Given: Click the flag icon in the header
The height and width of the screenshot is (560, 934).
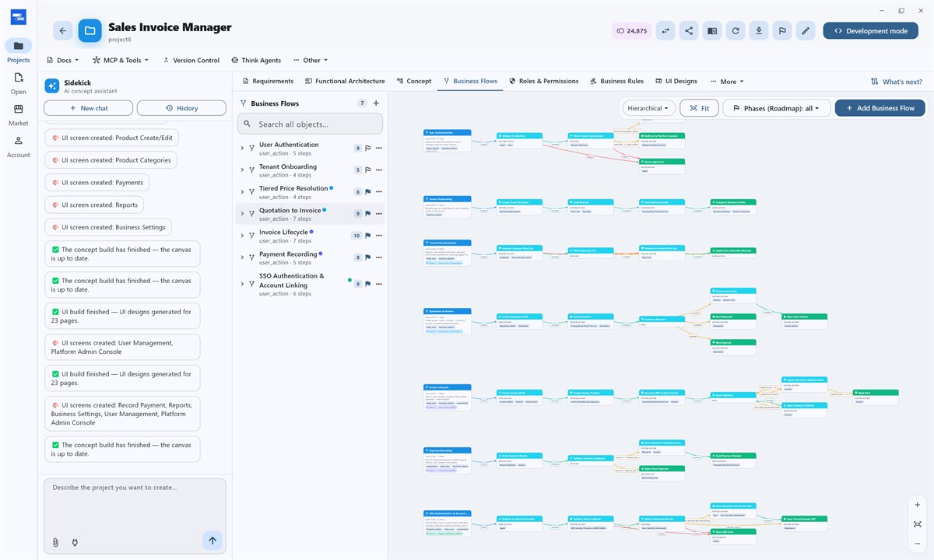Looking at the screenshot, I should pos(782,31).
